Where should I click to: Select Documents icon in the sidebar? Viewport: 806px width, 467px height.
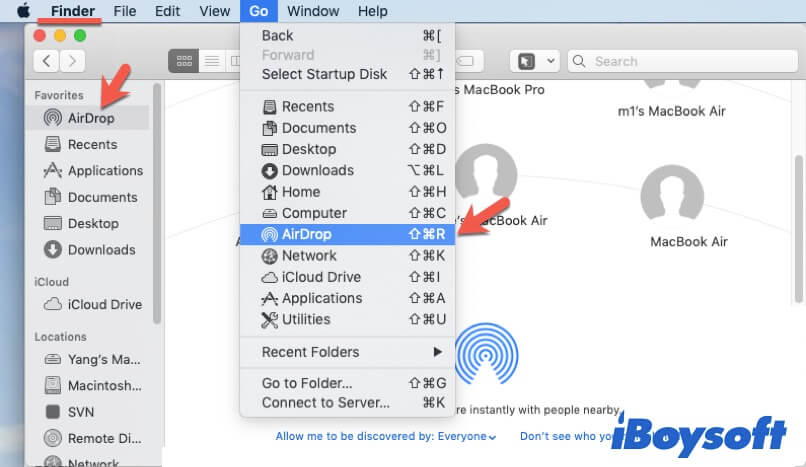52,197
